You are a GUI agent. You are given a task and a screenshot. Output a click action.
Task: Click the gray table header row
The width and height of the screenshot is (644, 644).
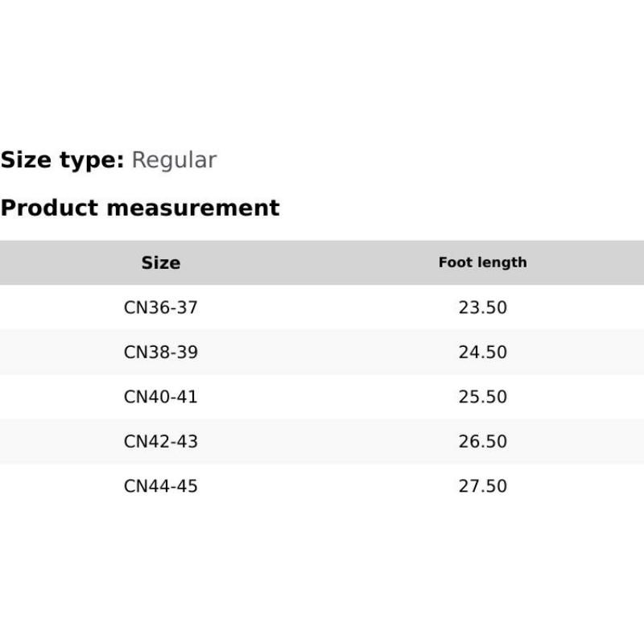click(x=322, y=262)
